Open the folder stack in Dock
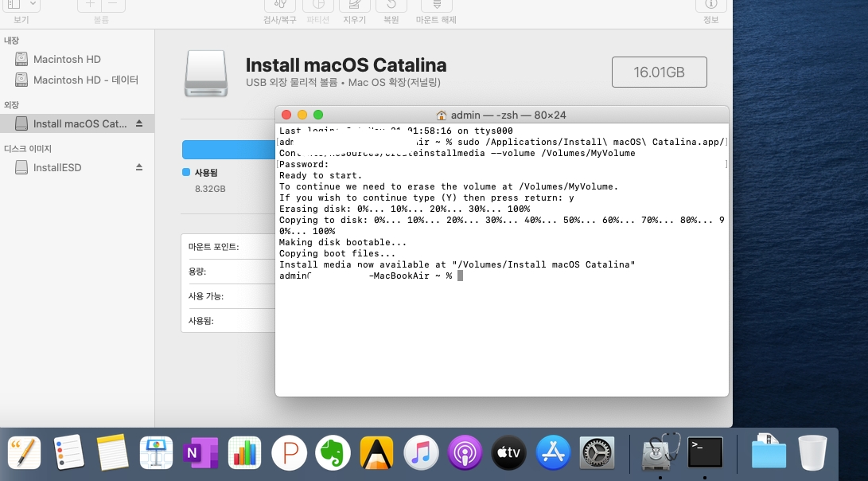This screenshot has height=481, width=868. (x=769, y=451)
